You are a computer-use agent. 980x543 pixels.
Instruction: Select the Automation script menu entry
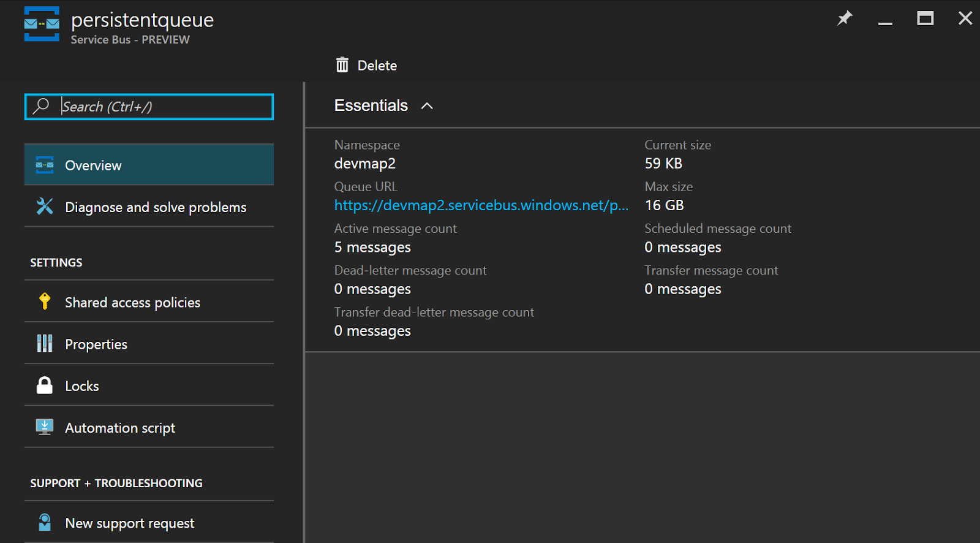[x=120, y=428]
